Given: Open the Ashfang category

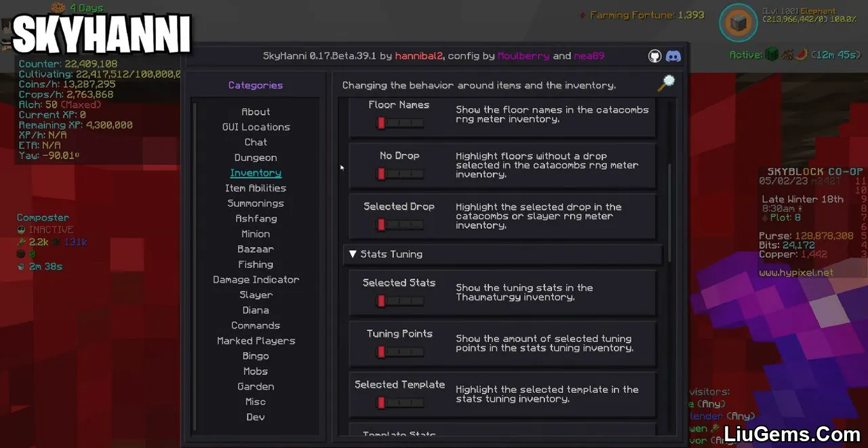Looking at the screenshot, I should pyautogui.click(x=256, y=219).
